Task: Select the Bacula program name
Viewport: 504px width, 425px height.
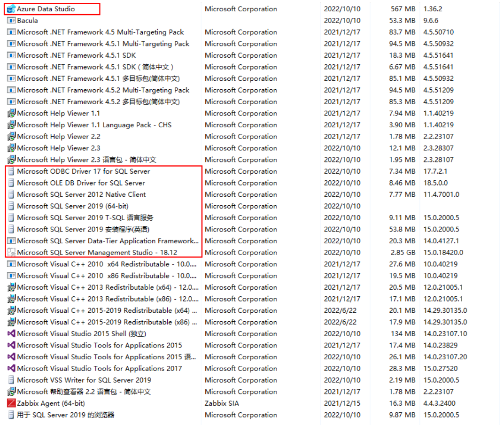Action: (x=27, y=21)
